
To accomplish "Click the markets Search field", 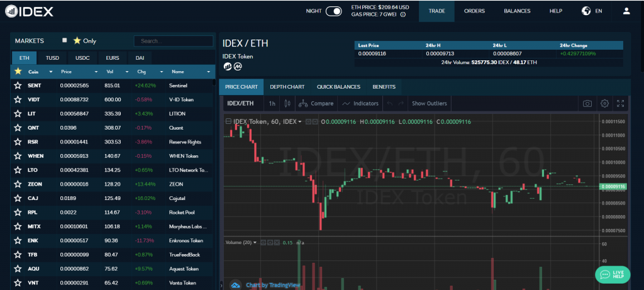I will (174, 41).
